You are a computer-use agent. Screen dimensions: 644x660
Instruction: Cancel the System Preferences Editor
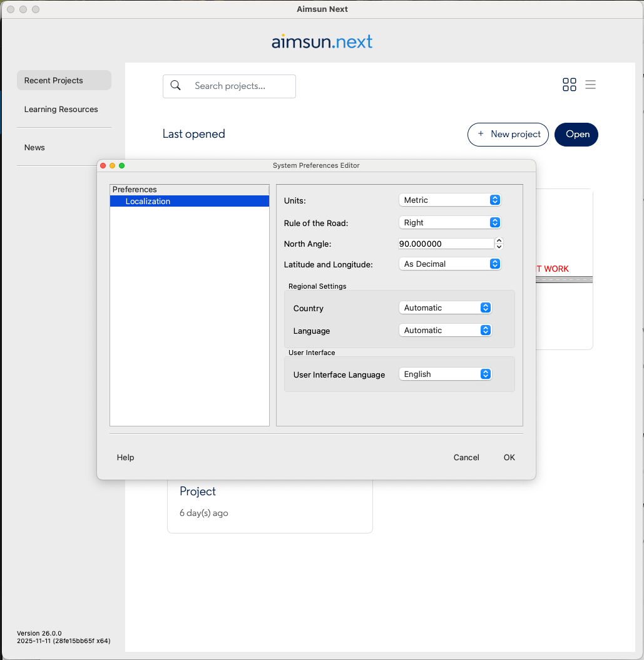coord(466,458)
